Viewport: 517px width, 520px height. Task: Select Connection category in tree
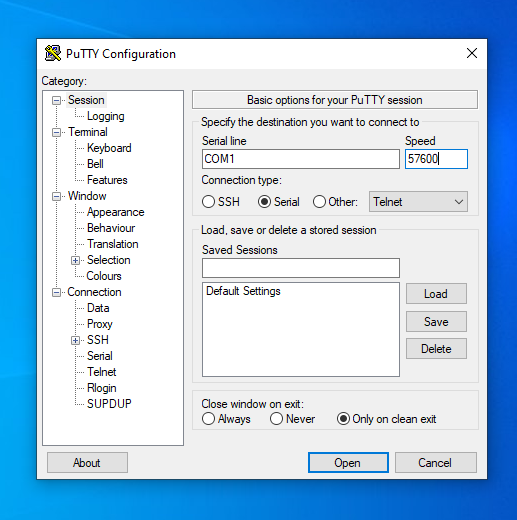94,292
